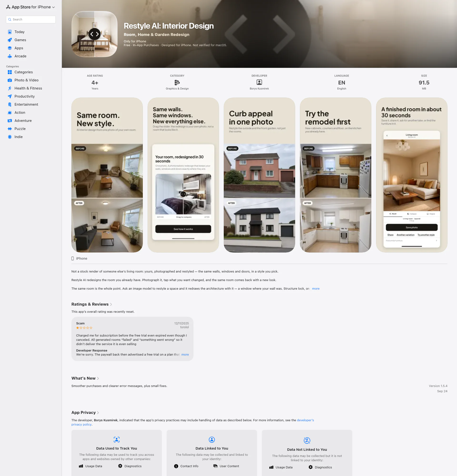Screen dimensions: 457x476
Task: Click Version 1.5.4 text
Action: coord(438,386)
